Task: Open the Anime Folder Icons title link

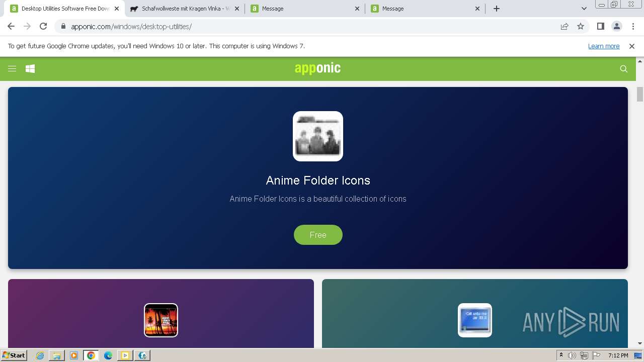Action: click(318, 180)
